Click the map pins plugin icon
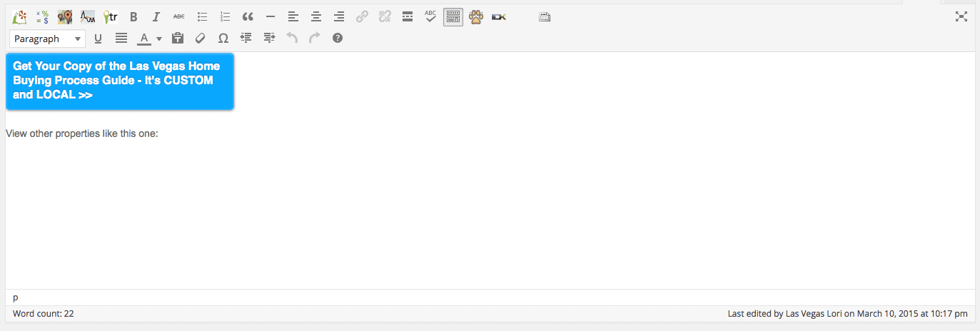The height and width of the screenshot is (331, 980). [x=65, y=16]
